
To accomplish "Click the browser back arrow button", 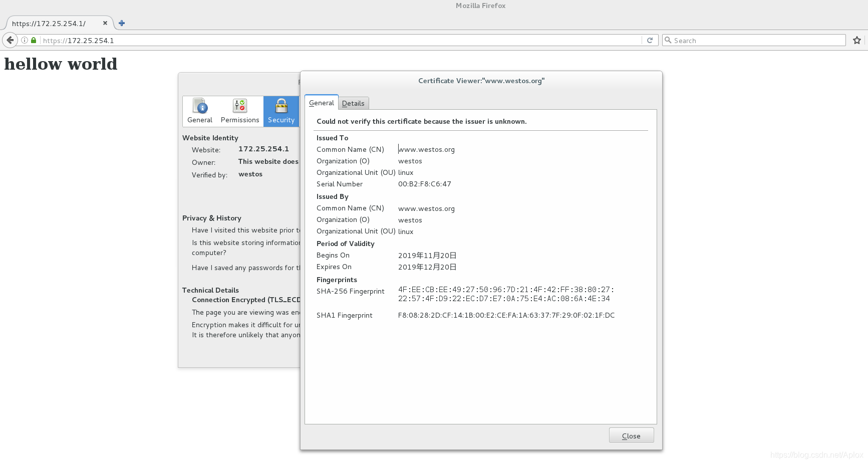I will [x=10, y=40].
